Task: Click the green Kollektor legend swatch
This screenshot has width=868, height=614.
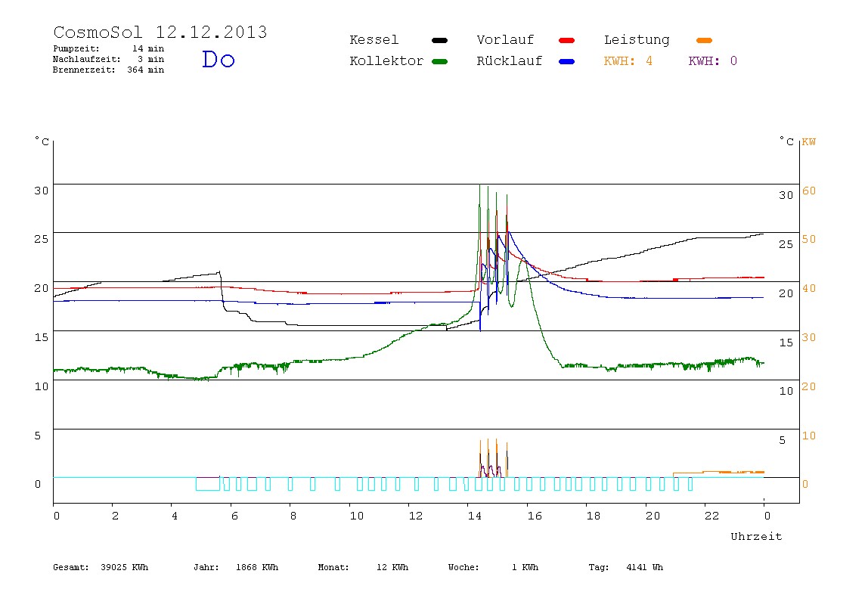Action: pyautogui.click(x=439, y=61)
